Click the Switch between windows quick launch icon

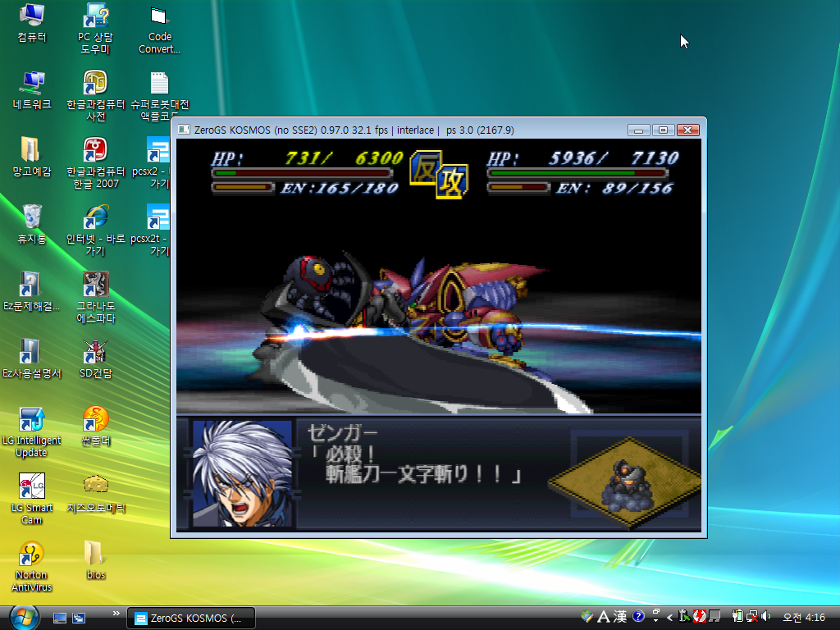(79, 618)
